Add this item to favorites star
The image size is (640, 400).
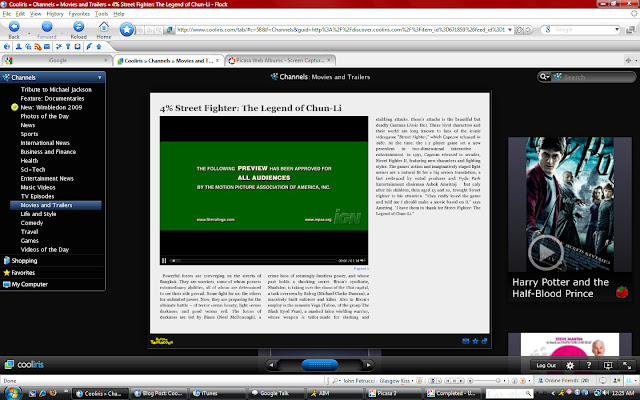(x=475, y=341)
